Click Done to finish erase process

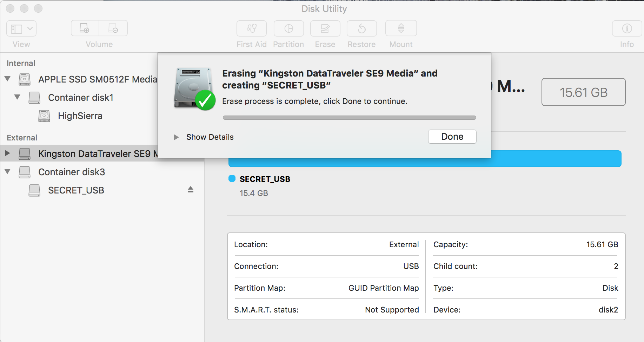pos(452,137)
